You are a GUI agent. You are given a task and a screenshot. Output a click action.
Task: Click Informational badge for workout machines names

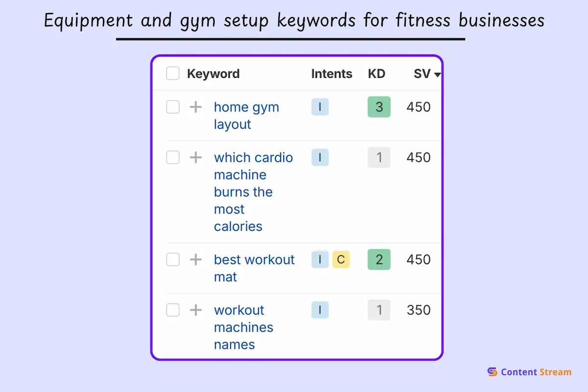pos(320,310)
